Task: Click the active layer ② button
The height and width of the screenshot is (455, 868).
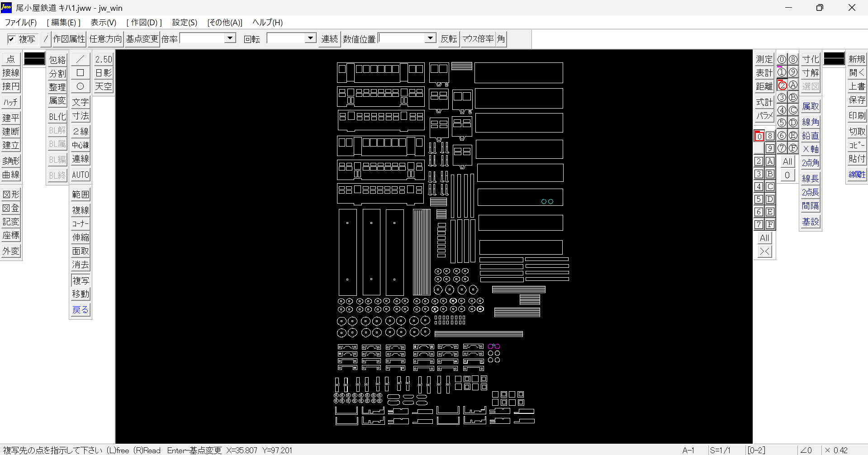Action: [782, 85]
